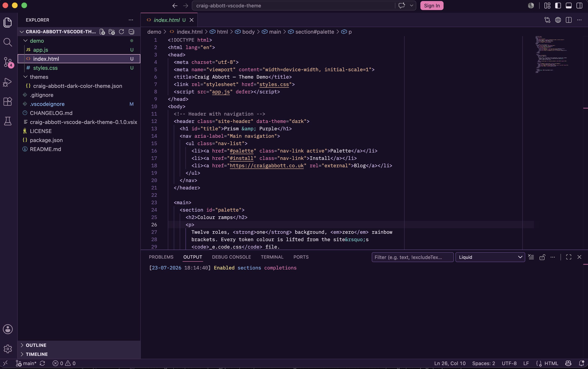The image size is (588, 369).
Task: Expand the OUTLINE section
Action: (36, 345)
